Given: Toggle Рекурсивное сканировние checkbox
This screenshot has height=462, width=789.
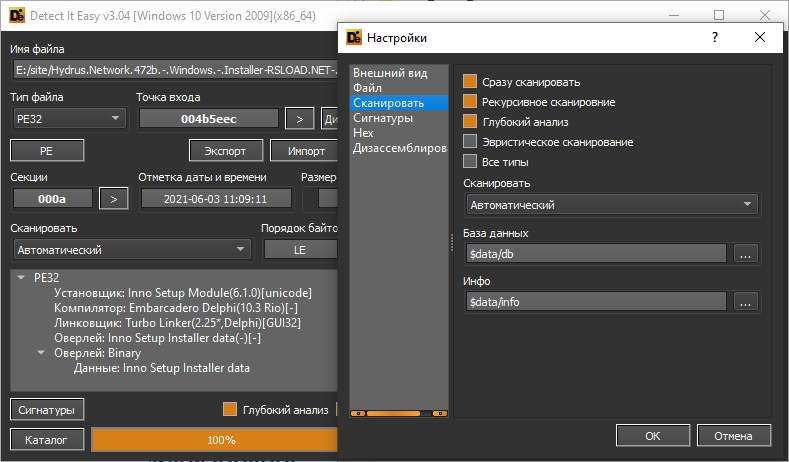Looking at the screenshot, I should (470, 102).
